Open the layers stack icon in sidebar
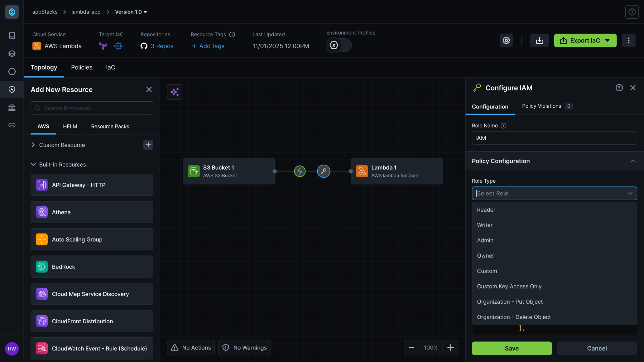This screenshot has width=644, height=362. 12,54
